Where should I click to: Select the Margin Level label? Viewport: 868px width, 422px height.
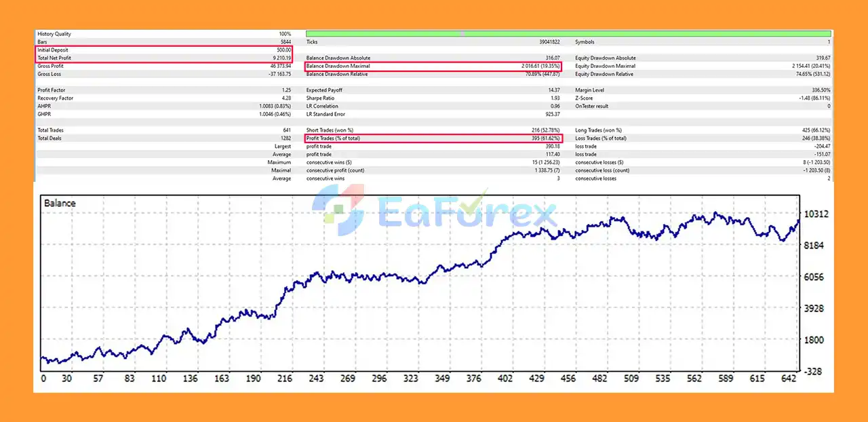pos(589,90)
